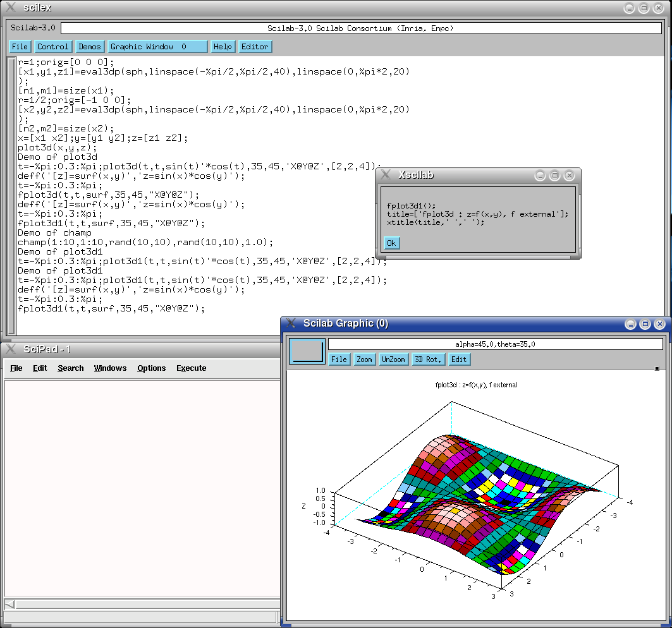Click the X icon in SciPad title bar
The image size is (672, 628).
coord(10,349)
